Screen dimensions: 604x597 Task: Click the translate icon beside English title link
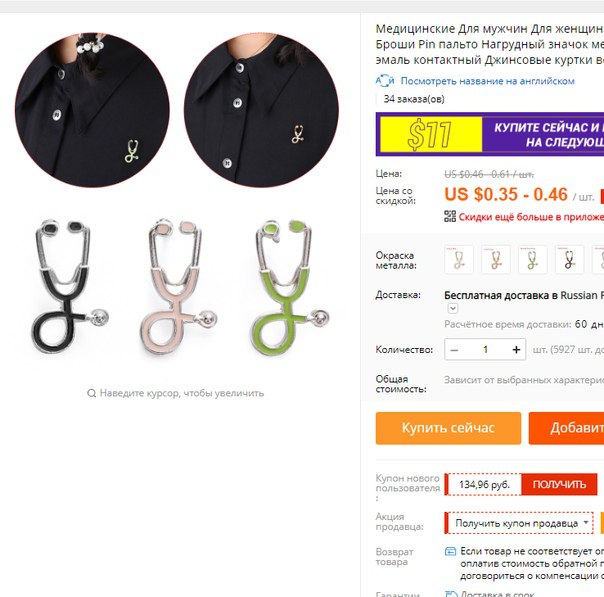point(385,81)
